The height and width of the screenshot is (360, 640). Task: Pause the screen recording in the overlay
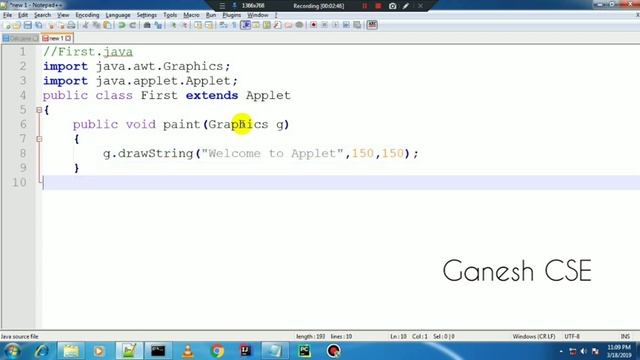click(364, 6)
